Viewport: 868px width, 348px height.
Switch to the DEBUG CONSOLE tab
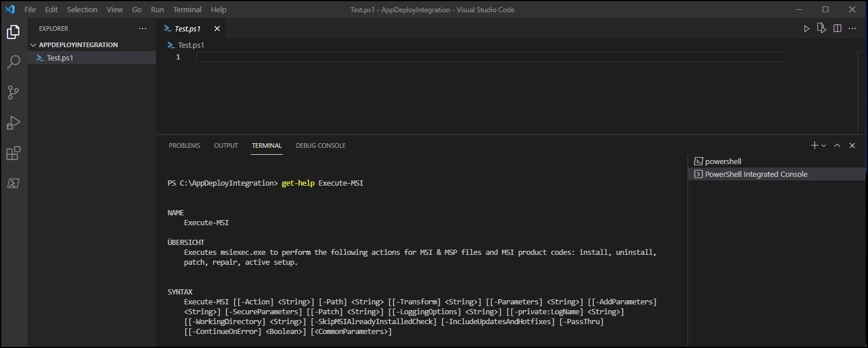coord(320,145)
